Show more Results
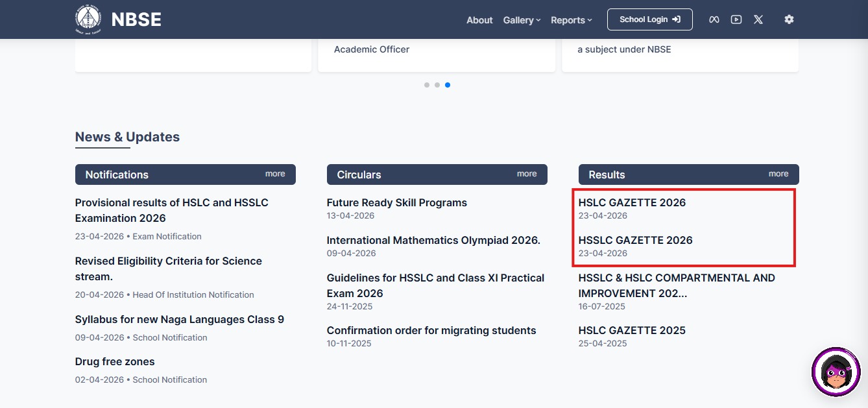This screenshot has height=408, width=868. (x=778, y=174)
